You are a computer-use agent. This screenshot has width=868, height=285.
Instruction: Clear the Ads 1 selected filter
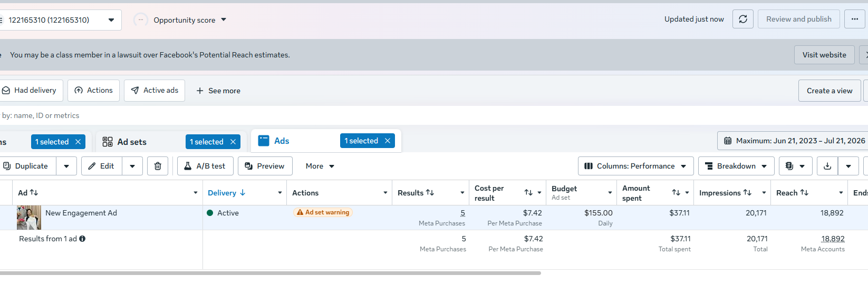(x=388, y=141)
